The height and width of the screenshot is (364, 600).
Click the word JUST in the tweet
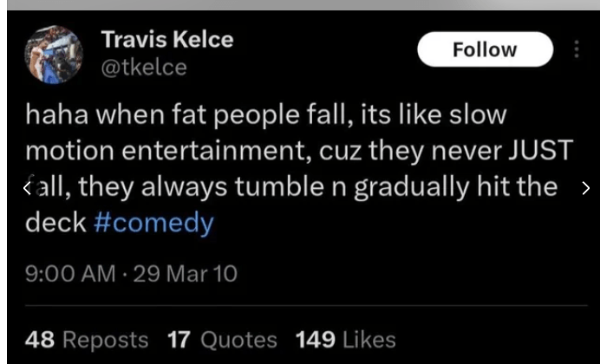(x=539, y=151)
